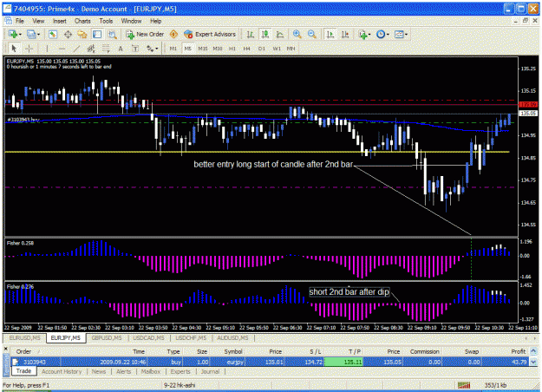The height and width of the screenshot is (392, 542).
Task: Switch to the AUDUSD,M5 chart tab
Action: (232, 337)
